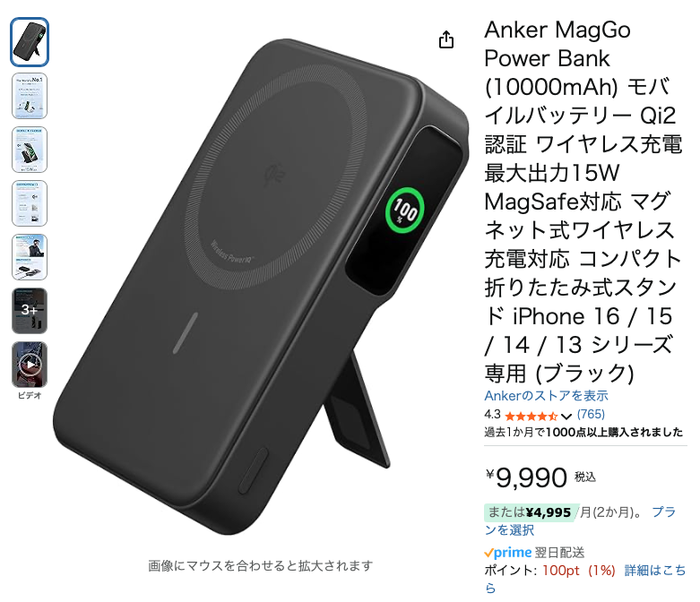Play the product video thumbnail
Image resolution: width=700 pixels, height=602 pixels.
click(30, 365)
